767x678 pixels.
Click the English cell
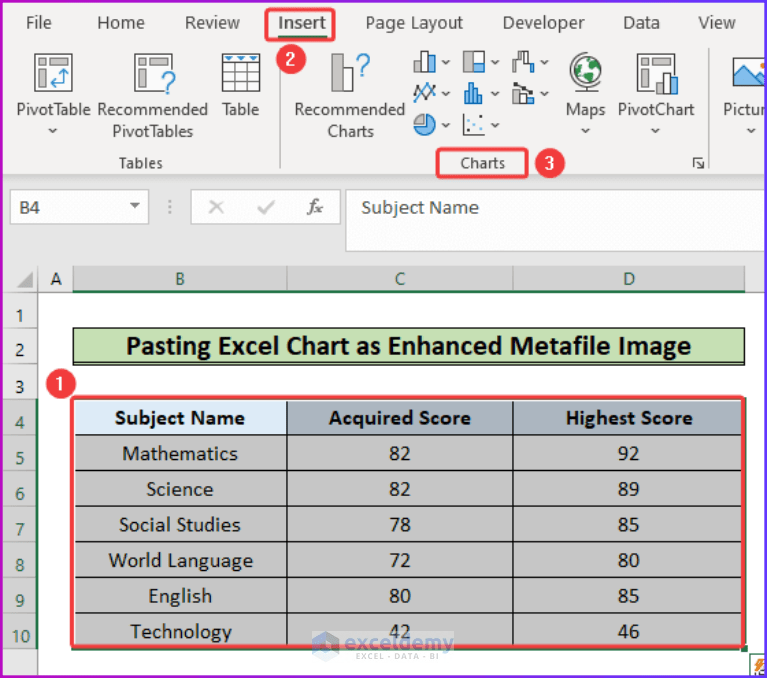coord(180,596)
